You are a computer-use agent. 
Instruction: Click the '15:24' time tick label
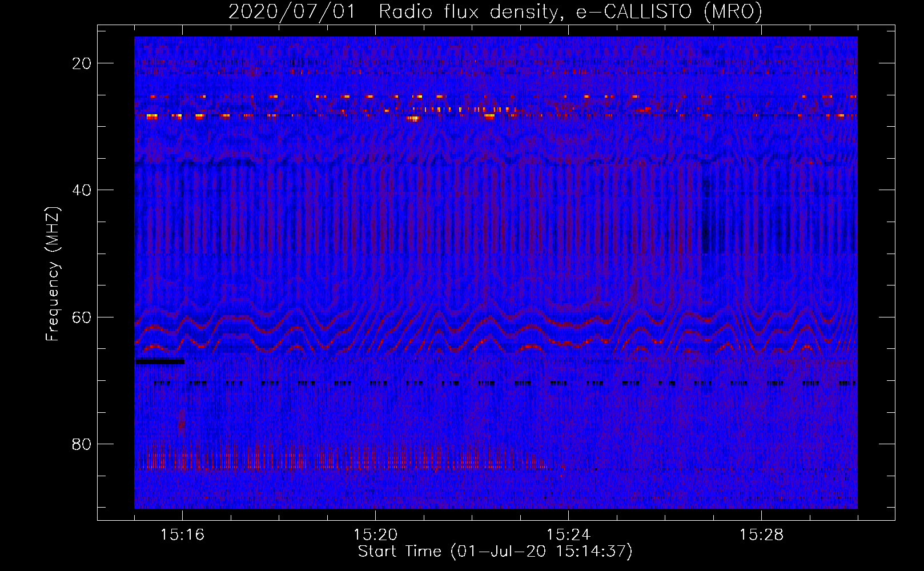(568, 534)
